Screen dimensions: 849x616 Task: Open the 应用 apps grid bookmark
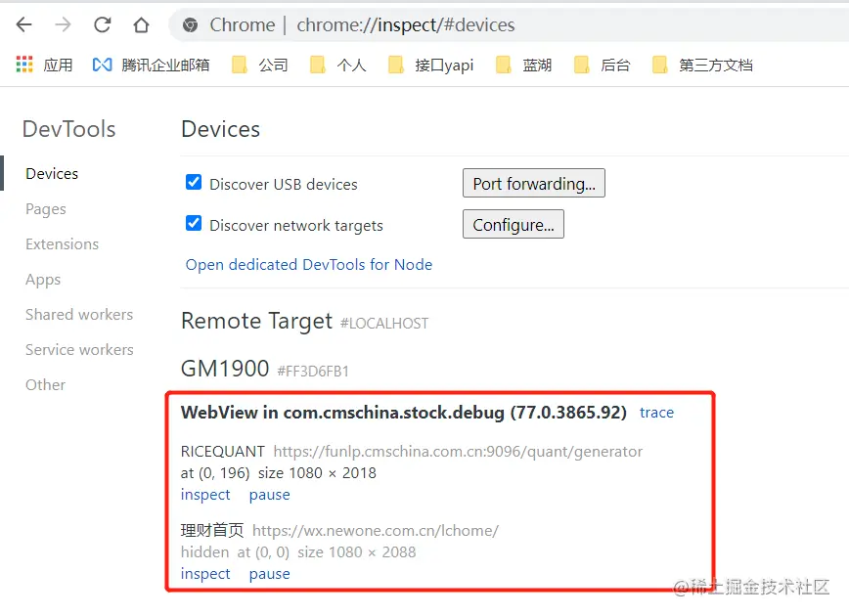pos(44,65)
